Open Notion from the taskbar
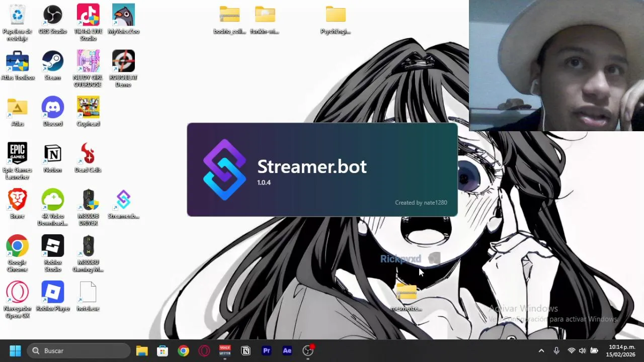This screenshot has height=362, width=644. 246,350
